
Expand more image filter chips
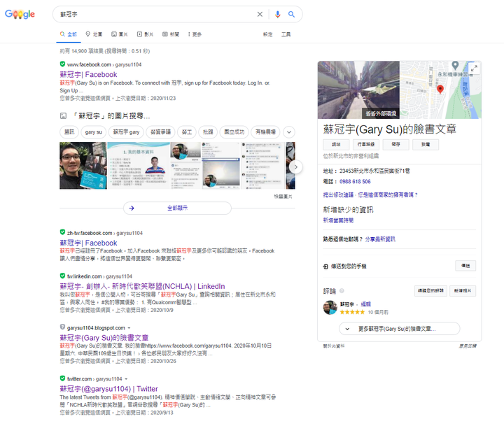tap(289, 132)
